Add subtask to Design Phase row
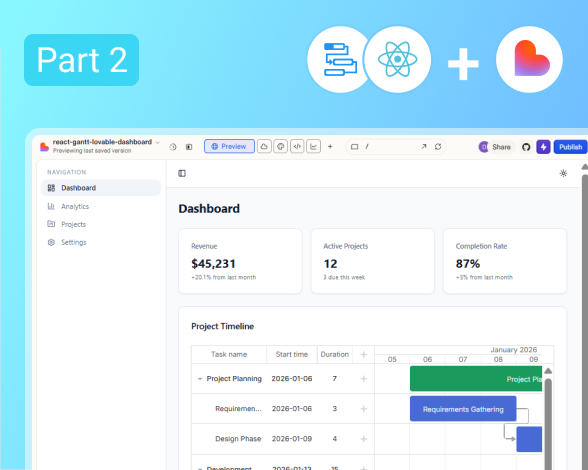This screenshot has width=588, height=470. (363, 439)
